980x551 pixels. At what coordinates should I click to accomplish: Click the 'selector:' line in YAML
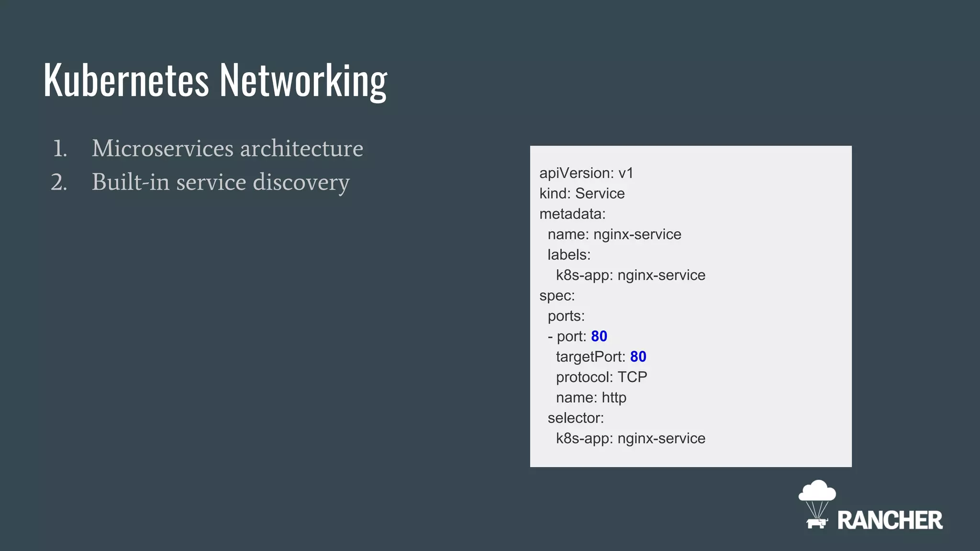click(x=576, y=418)
